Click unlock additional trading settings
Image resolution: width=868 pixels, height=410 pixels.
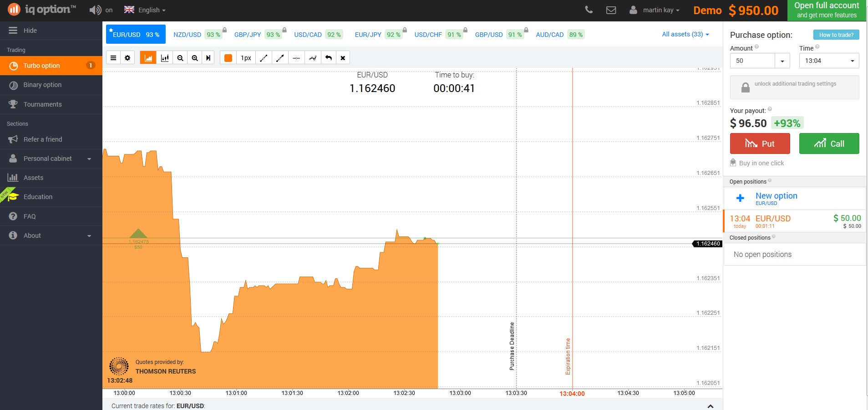794,87
